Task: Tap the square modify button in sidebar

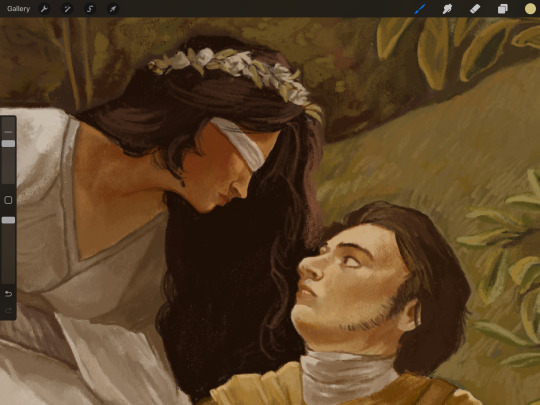Action: click(x=8, y=200)
